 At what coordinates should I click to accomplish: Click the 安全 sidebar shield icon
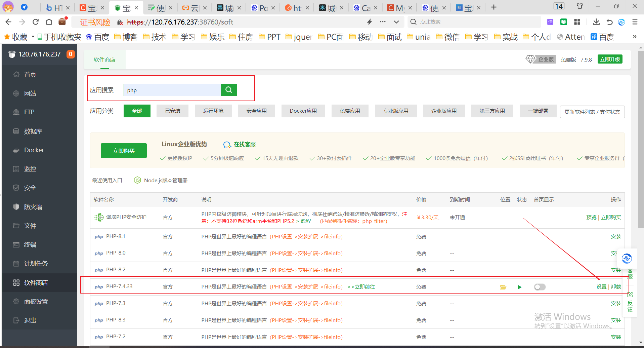(x=16, y=188)
